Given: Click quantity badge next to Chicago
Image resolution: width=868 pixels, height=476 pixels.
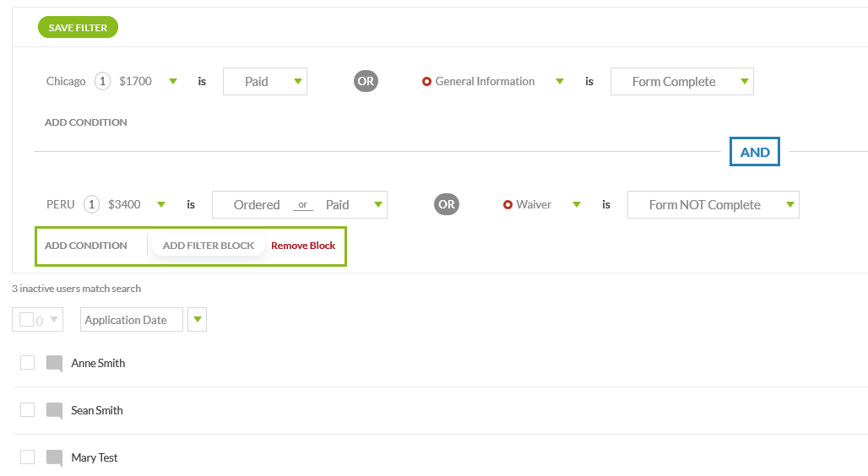Looking at the screenshot, I should click(x=102, y=81).
